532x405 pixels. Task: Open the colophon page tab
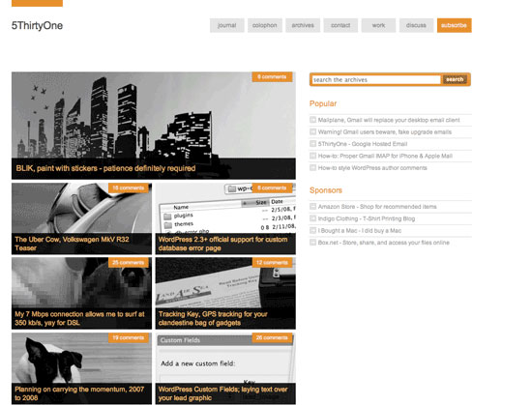[x=265, y=25]
